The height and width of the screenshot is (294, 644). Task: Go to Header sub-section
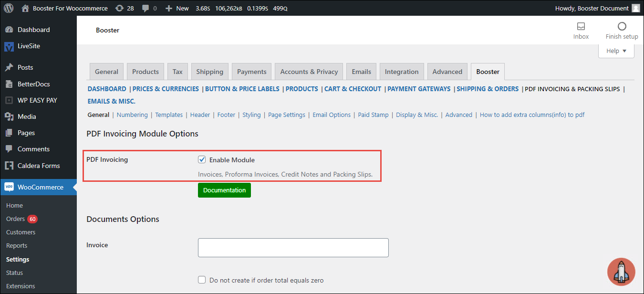(200, 115)
